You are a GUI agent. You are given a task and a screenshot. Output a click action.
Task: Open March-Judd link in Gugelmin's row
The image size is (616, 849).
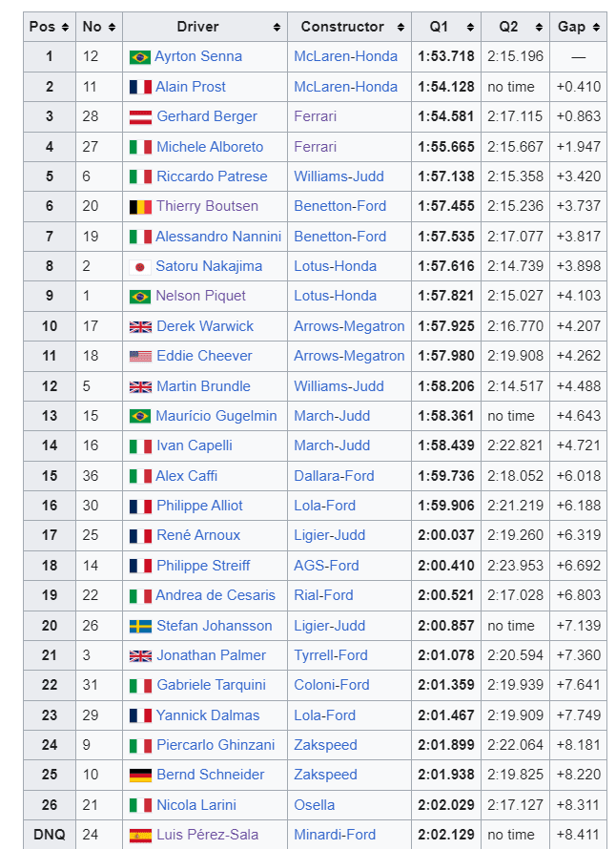[x=332, y=416]
